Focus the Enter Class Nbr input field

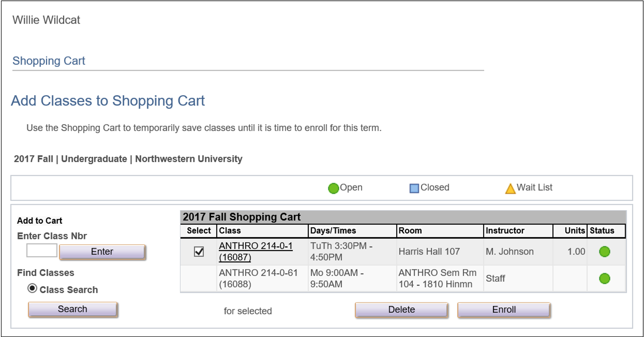pyautogui.click(x=42, y=250)
